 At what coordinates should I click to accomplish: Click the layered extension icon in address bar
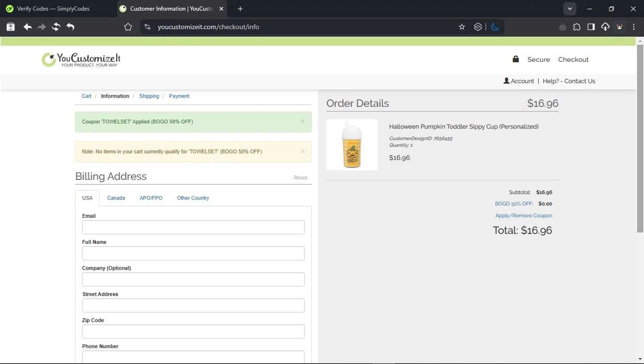pyautogui.click(x=478, y=27)
